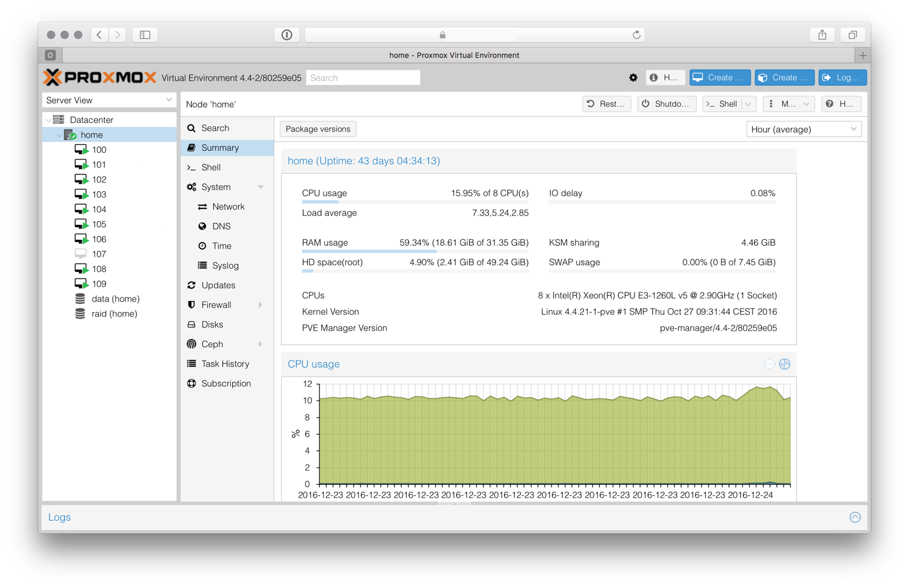The image size is (909, 588).
Task: Open Updates menu item
Action: coord(227,285)
